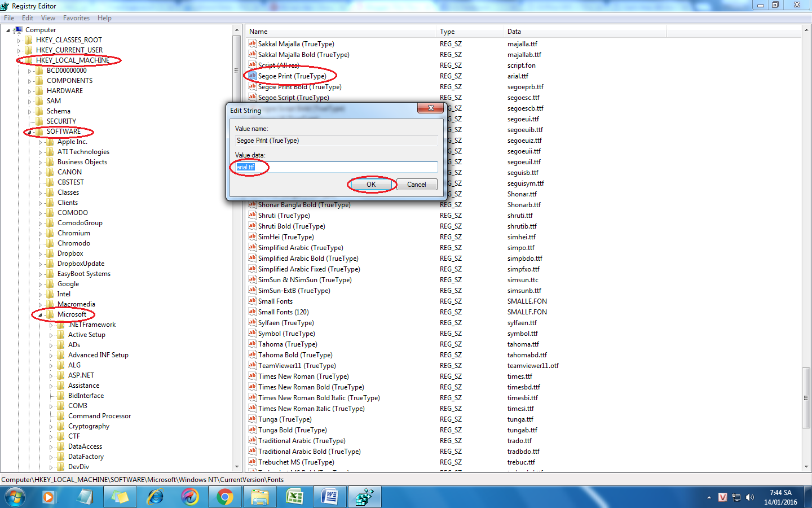Open the Edit menu

[x=28, y=18]
